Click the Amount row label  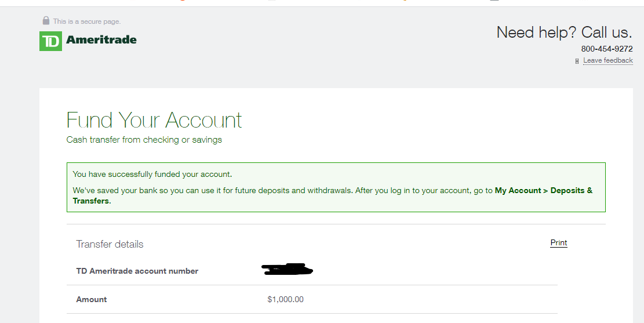(x=91, y=300)
